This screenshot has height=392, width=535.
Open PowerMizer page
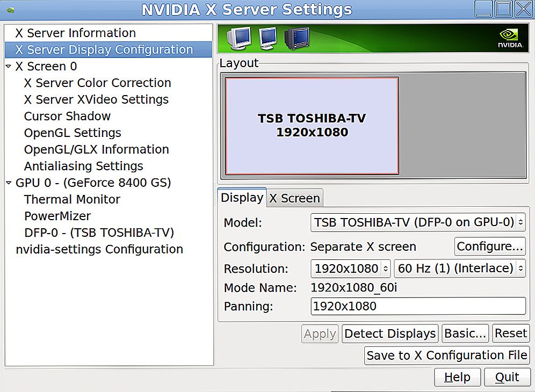click(x=57, y=216)
